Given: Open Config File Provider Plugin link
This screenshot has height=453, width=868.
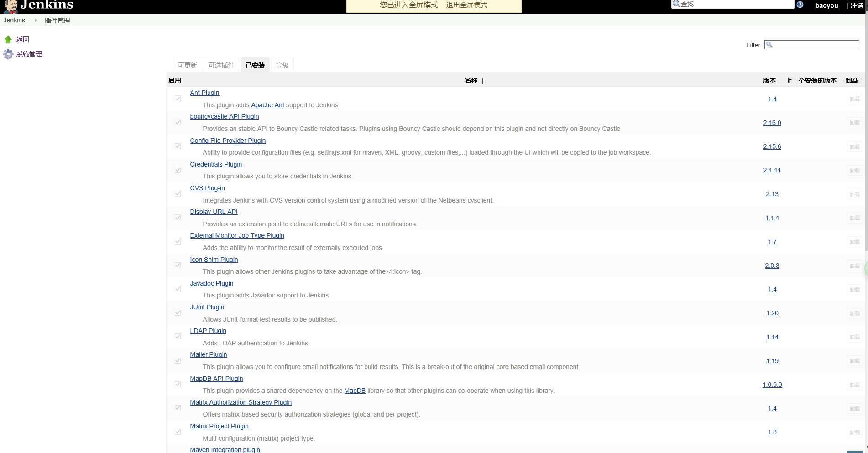Looking at the screenshot, I should coord(228,141).
